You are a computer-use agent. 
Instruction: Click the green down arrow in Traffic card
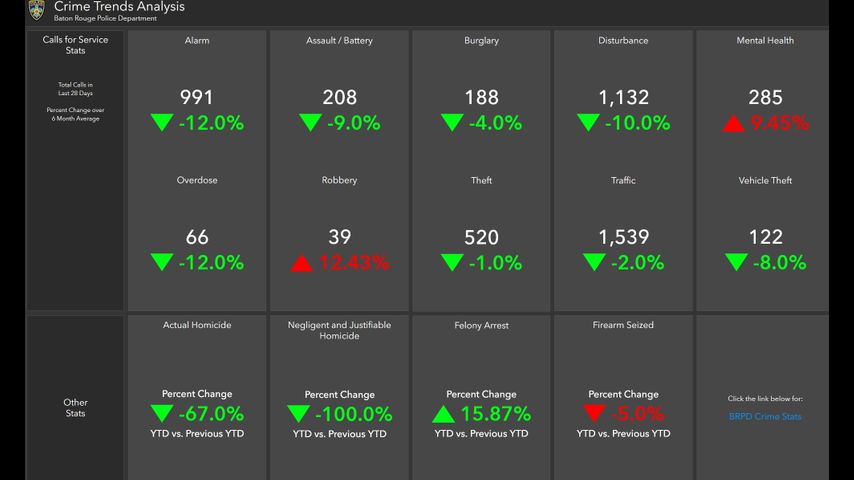594,263
